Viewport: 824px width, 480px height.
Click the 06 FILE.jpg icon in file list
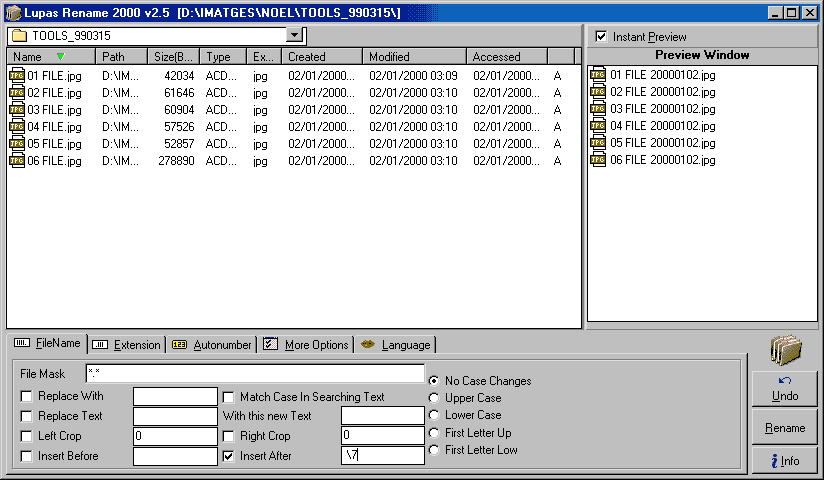17,161
